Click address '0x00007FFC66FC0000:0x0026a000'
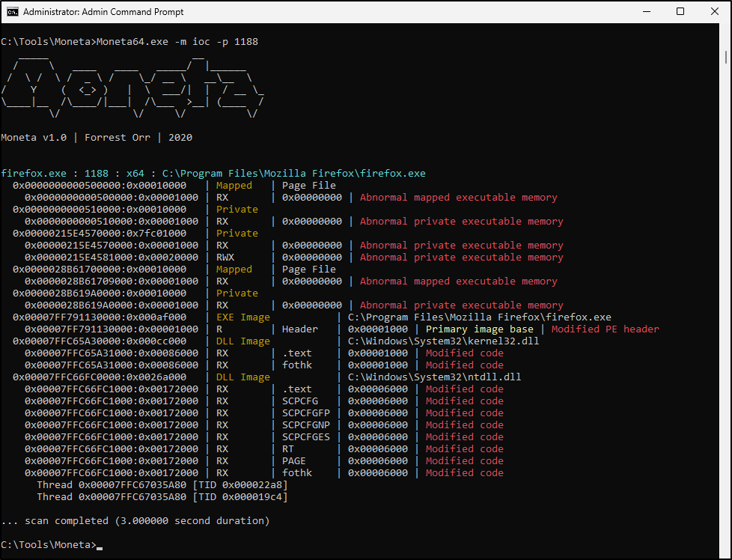 click(x=100, y=377)
